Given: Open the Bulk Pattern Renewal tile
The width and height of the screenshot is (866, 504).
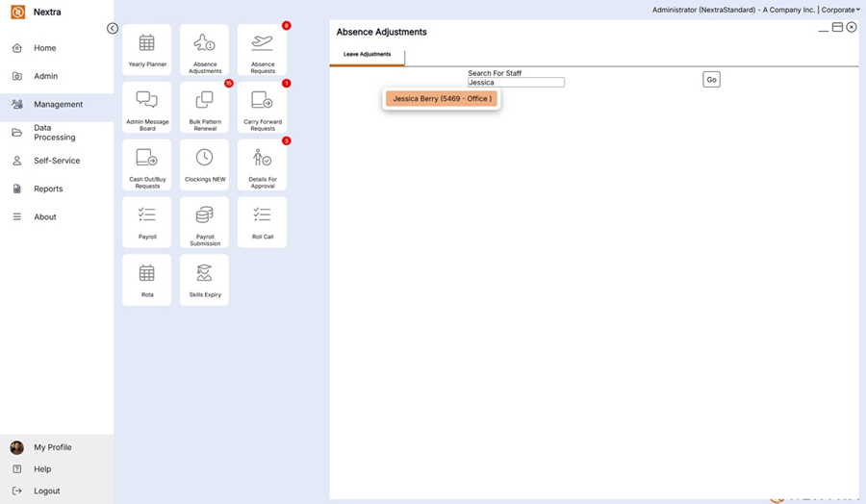Looking at the screenshot, I should [204, 107].
